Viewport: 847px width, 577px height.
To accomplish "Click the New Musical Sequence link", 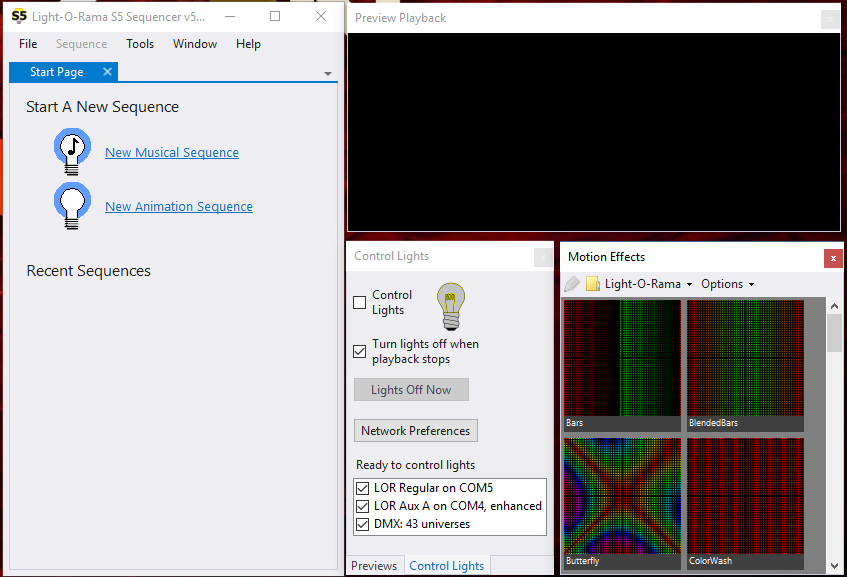I will point(171,152).
